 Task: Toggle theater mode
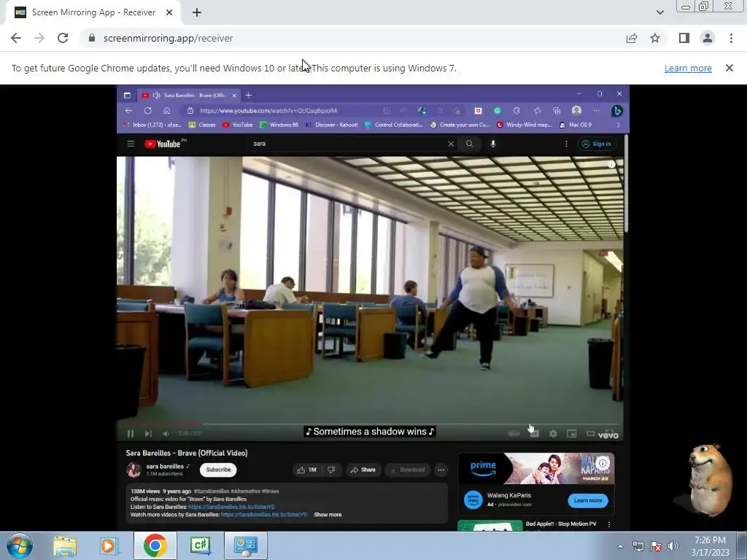click(x=590, y=433)
